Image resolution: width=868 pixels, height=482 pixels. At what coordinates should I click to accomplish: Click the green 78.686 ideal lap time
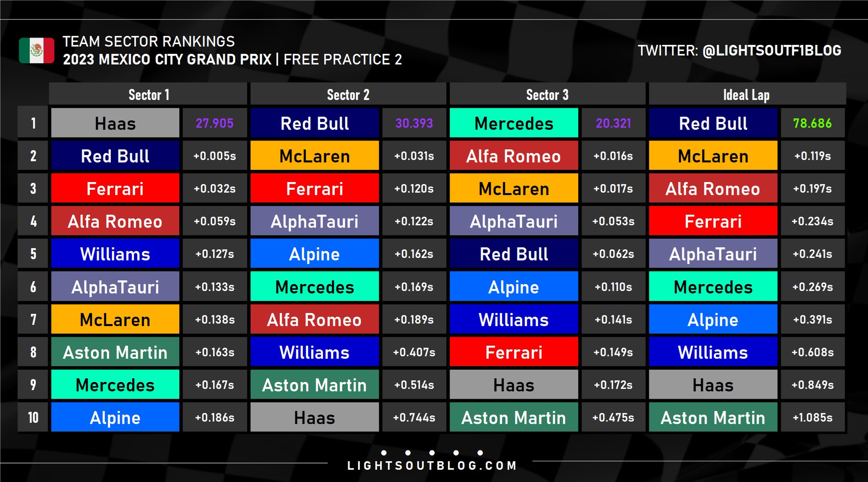pos(812,123)
